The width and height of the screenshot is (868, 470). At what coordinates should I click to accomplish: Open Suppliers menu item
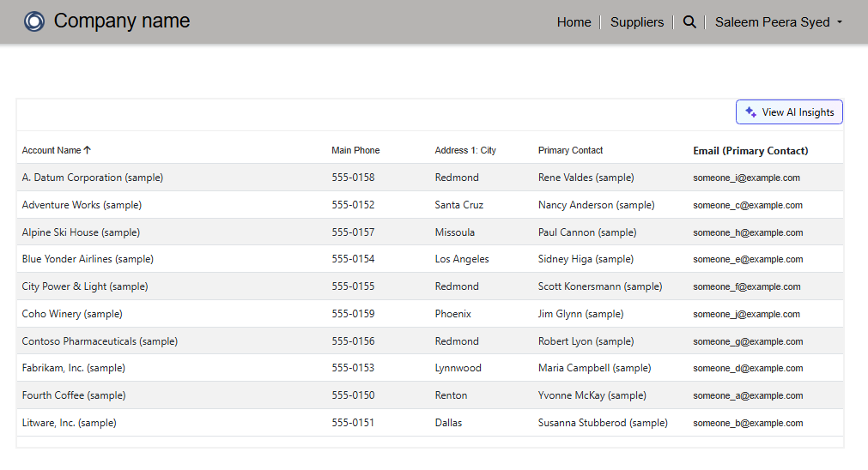point(636,22)
